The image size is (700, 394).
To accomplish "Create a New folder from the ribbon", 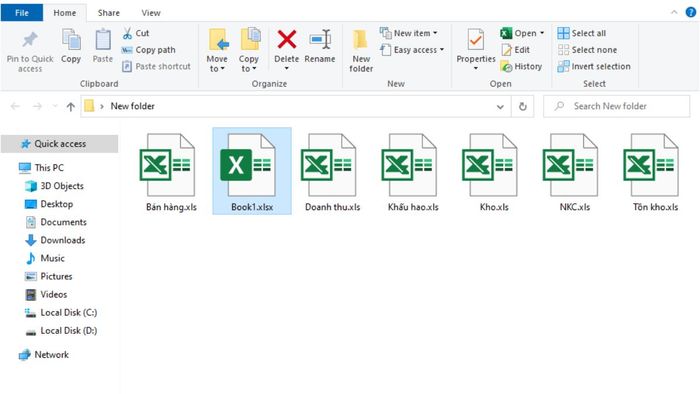I will click(361, 50).
